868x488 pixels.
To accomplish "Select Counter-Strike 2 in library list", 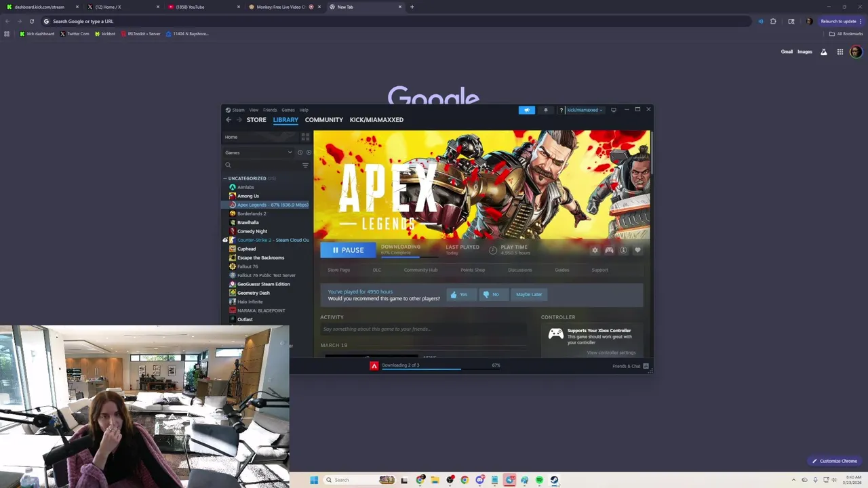I will 273,240.
